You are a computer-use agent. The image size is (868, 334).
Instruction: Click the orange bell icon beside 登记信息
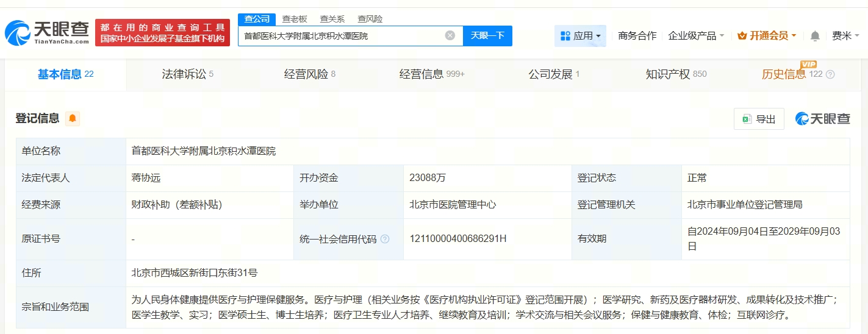(73, 118)
